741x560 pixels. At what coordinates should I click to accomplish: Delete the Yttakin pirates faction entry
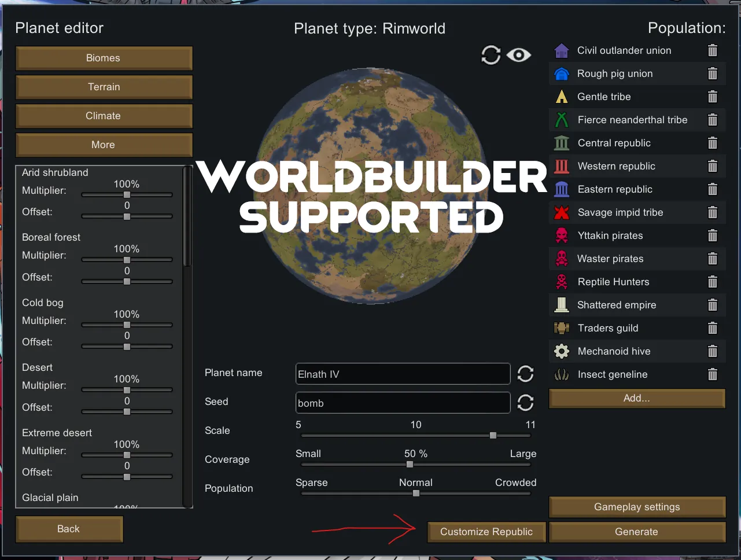[x=713, y=235]
